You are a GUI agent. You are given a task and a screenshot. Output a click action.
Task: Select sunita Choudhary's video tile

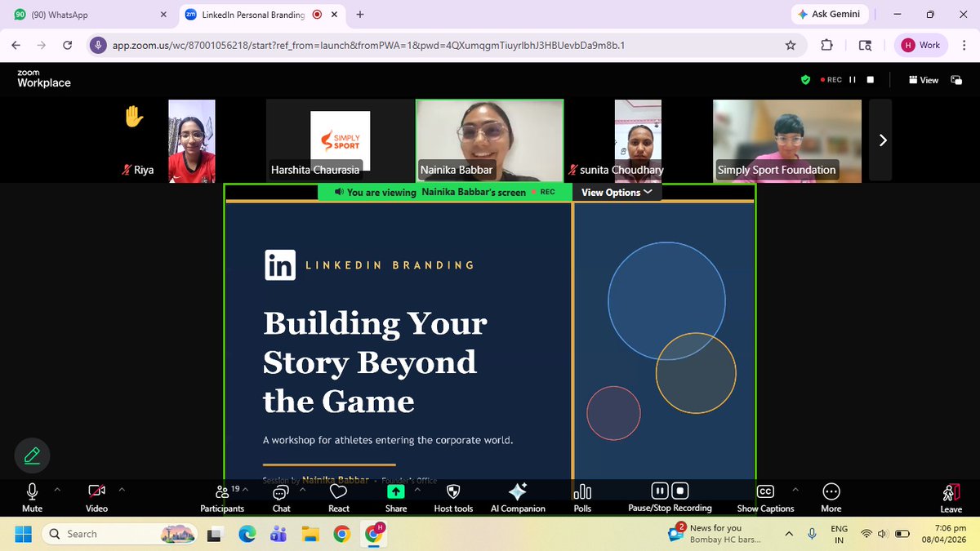(638, 140)
